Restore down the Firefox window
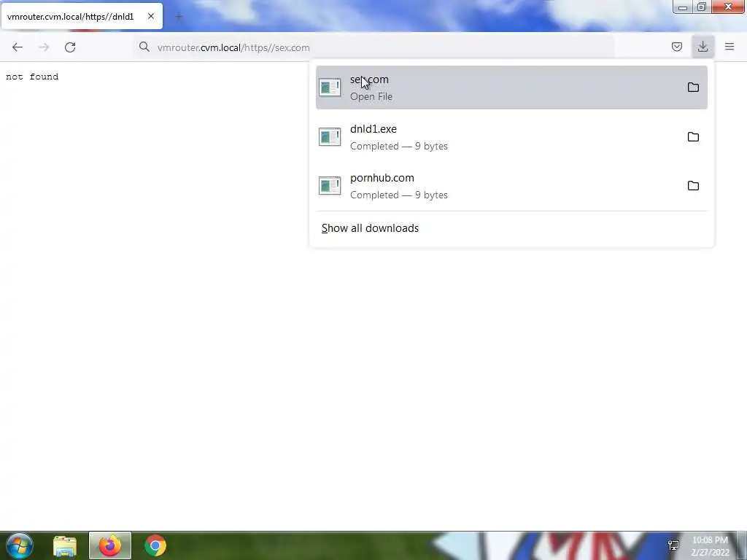 [x=702, y=7]
